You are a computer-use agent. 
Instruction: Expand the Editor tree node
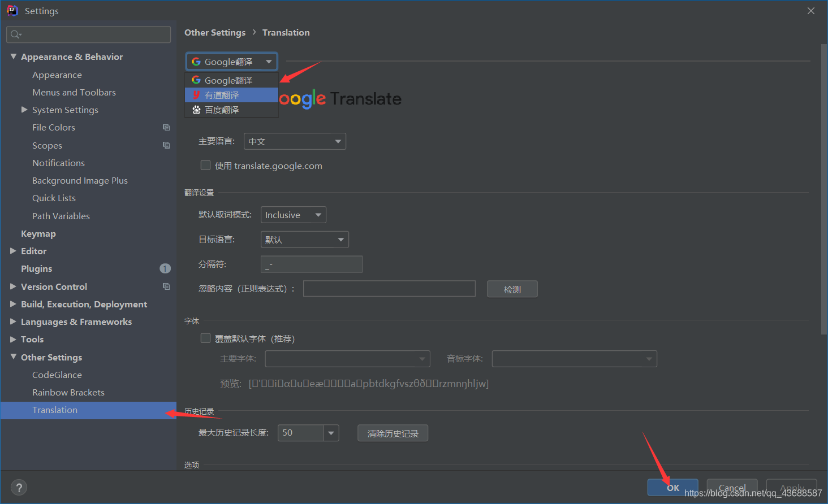13,251
